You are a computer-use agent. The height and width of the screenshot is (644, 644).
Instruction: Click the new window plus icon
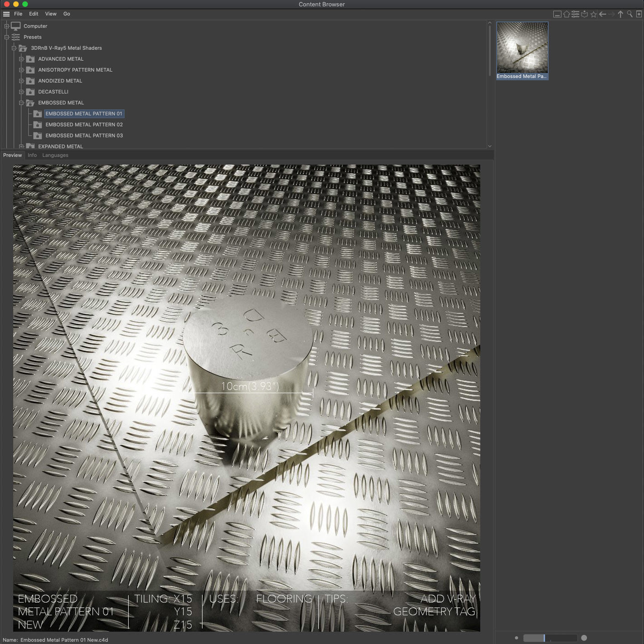tap(639, 14)
